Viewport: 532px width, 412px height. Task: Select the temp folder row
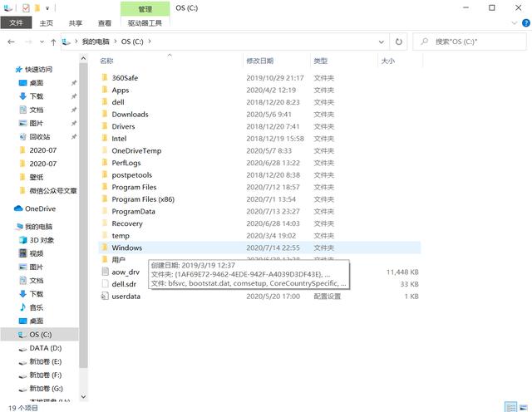259,235
